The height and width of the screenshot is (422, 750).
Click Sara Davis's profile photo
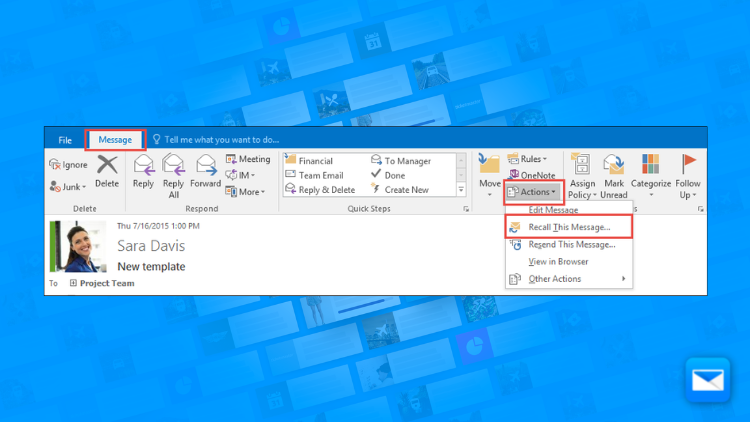(78, 246)
